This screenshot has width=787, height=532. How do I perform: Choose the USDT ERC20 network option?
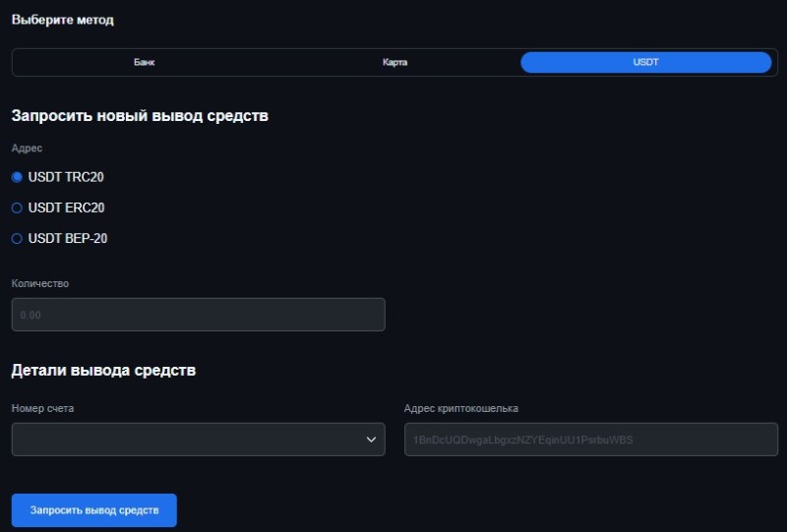pos(17,207)
